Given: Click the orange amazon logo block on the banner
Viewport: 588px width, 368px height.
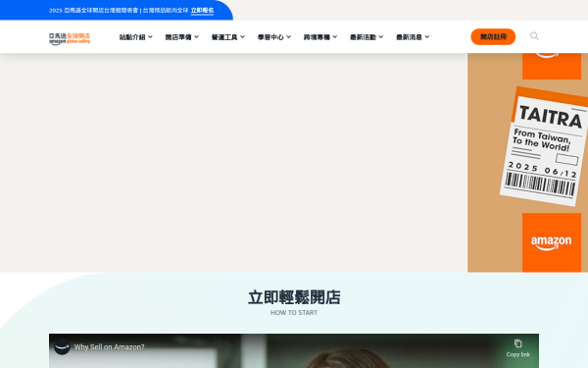Looking at the screenshot, I should (x=552, y=242).
